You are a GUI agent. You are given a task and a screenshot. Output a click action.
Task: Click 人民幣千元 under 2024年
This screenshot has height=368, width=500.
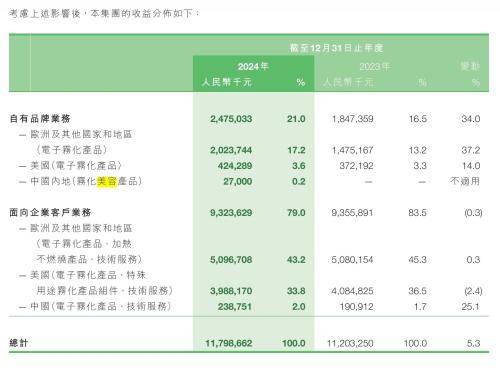pyautogui.click(x=227, y=82)
